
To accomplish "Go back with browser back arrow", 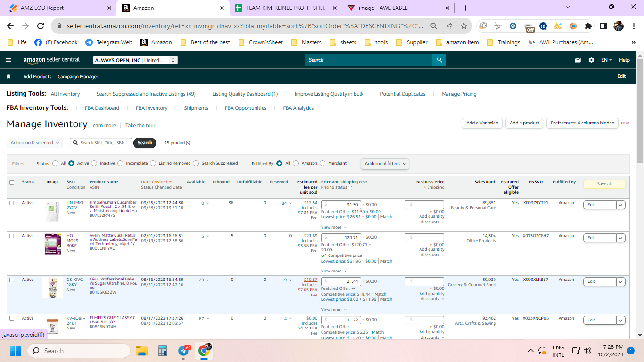I will (10, 26).
